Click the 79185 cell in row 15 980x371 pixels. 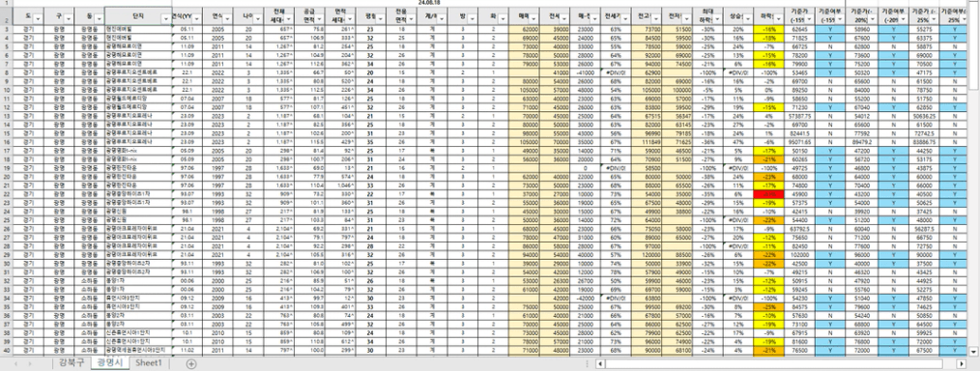pos(677,133)
